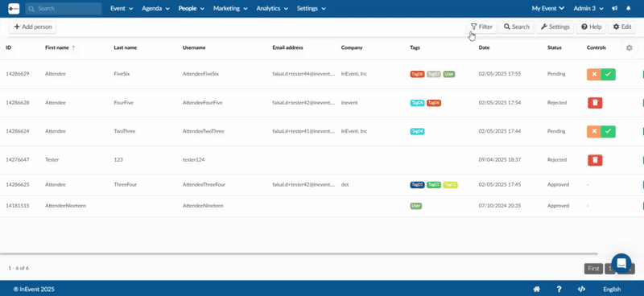Open the footer question mark help icon
Image resolution: width=644 pixels, height=296 pixels.
pyautogui.click(x=559, y=289)
